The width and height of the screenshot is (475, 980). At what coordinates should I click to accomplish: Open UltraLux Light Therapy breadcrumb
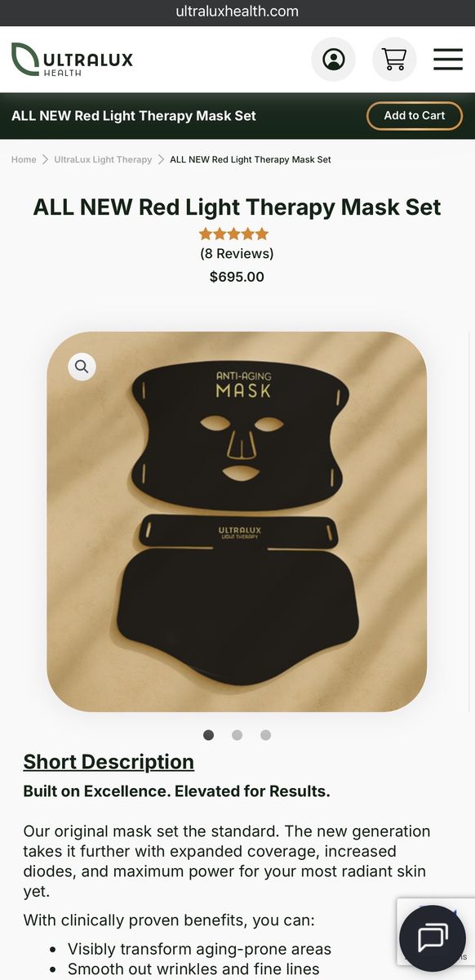[x=103, y=159]
